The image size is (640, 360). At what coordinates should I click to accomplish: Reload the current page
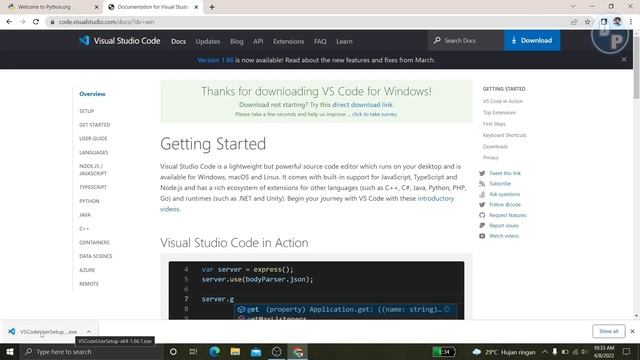coord(36,22)
